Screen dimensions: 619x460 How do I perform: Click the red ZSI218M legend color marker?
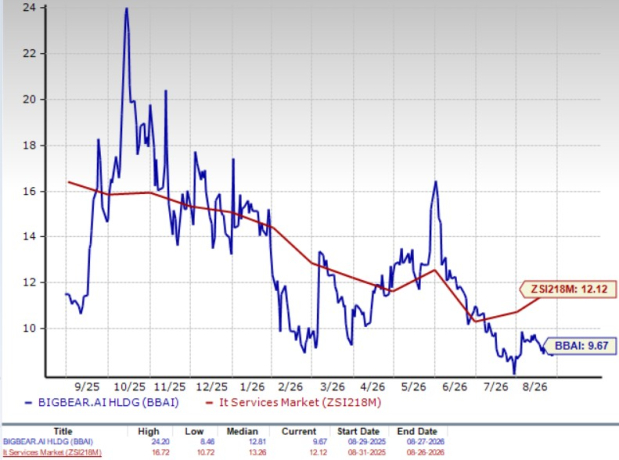tap(210, 403)
